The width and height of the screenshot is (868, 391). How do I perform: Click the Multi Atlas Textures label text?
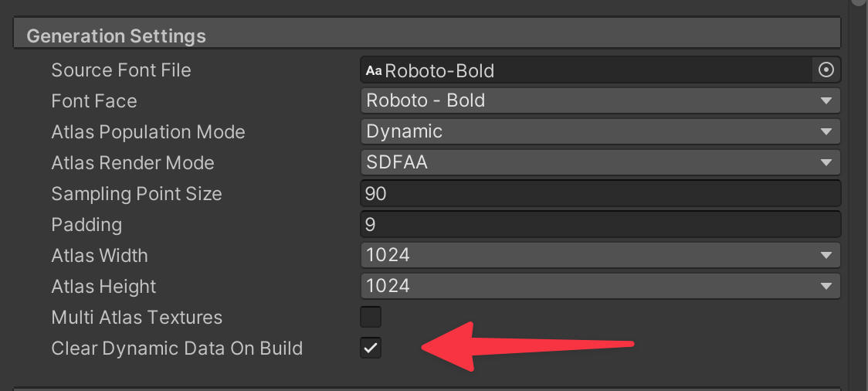[x=136, y=318]
